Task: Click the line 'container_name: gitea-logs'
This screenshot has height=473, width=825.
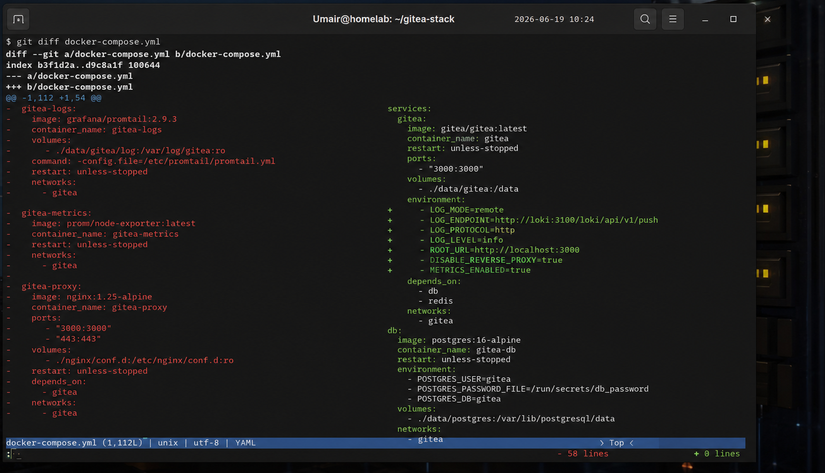Action: coord(96,129)
